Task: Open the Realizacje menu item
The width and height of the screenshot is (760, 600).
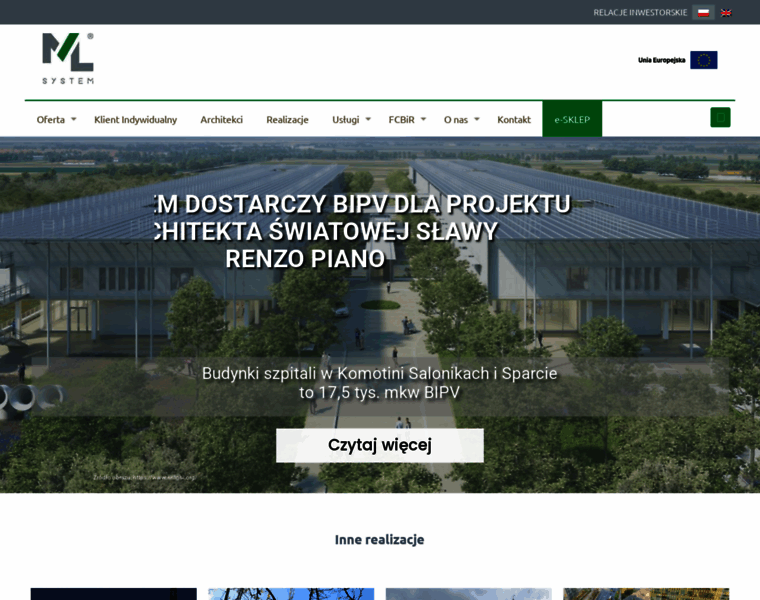Action: click(x=287, y=119)
